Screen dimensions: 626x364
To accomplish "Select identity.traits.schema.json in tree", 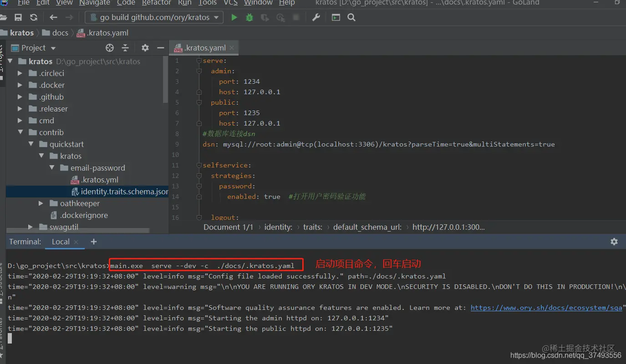I will [120, 192].
